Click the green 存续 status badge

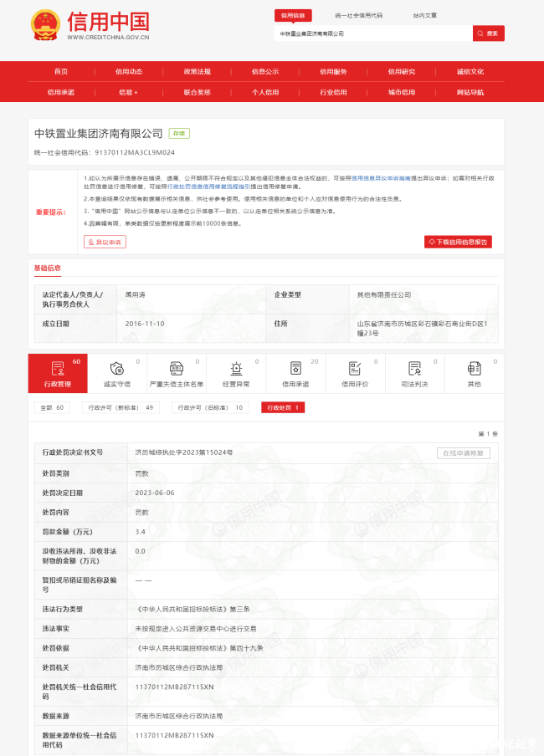point(179,134)
